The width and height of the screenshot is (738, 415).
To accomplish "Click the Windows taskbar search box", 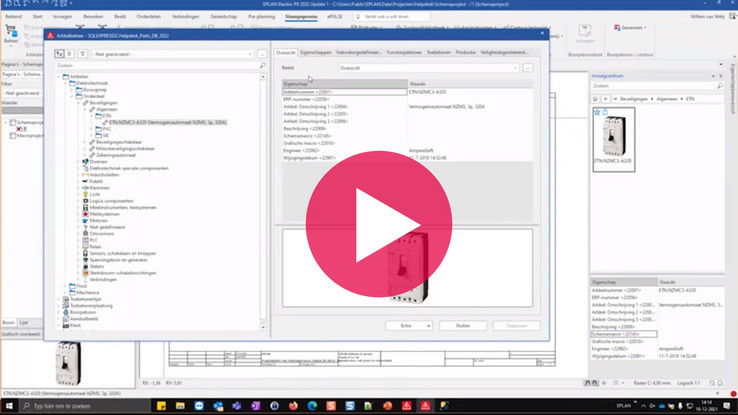I will [x=85, y=406].
